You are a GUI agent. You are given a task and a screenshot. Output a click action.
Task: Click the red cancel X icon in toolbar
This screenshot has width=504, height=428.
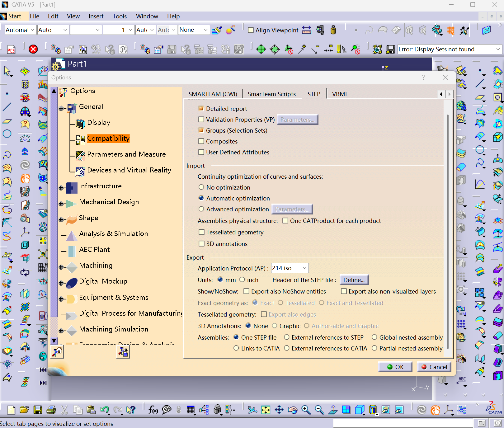click(x=33, y=49)
